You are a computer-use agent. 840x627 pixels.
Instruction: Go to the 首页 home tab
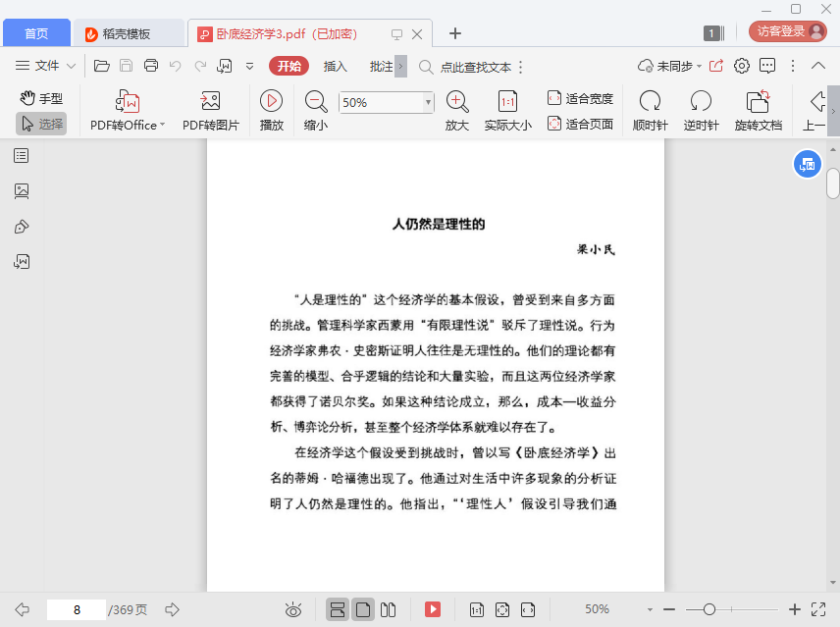pyautogui.click(x=36, y=33)
